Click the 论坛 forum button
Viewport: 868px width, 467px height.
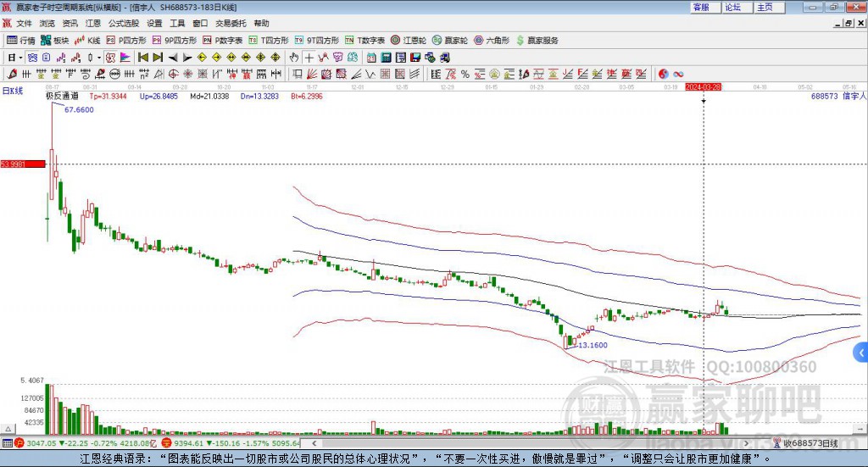point(737,7)
